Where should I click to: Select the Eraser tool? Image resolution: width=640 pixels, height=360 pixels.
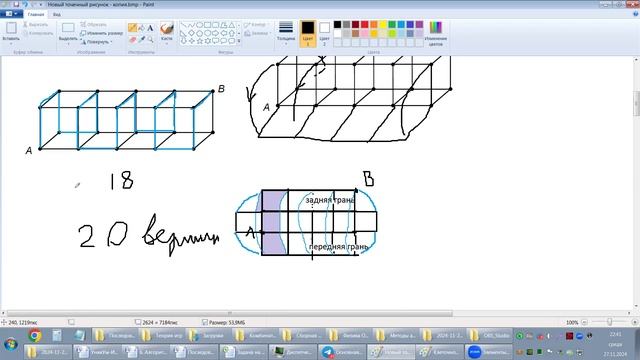[132, 40]
